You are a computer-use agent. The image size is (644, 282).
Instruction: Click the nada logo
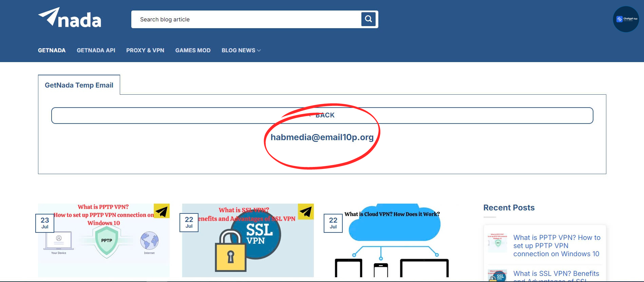click(70, 18)
